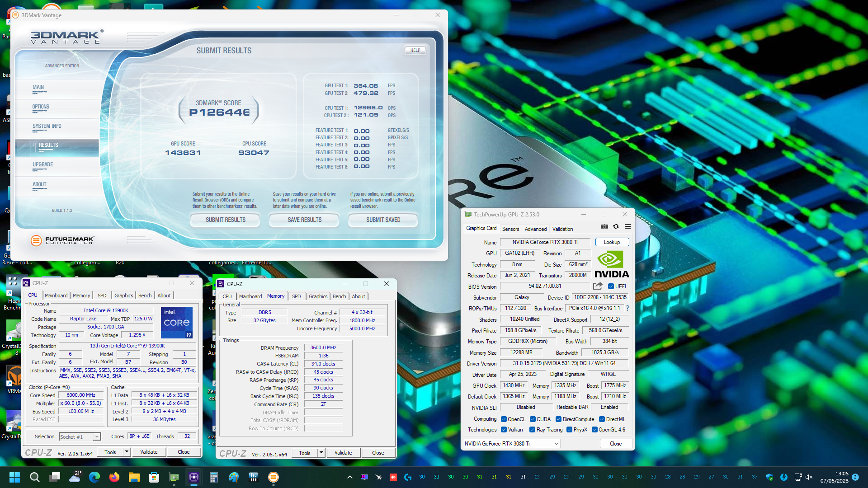This screenshot has height=488, width=868.
Task: Open the notification badge in the tray
Action: (855, 477)
